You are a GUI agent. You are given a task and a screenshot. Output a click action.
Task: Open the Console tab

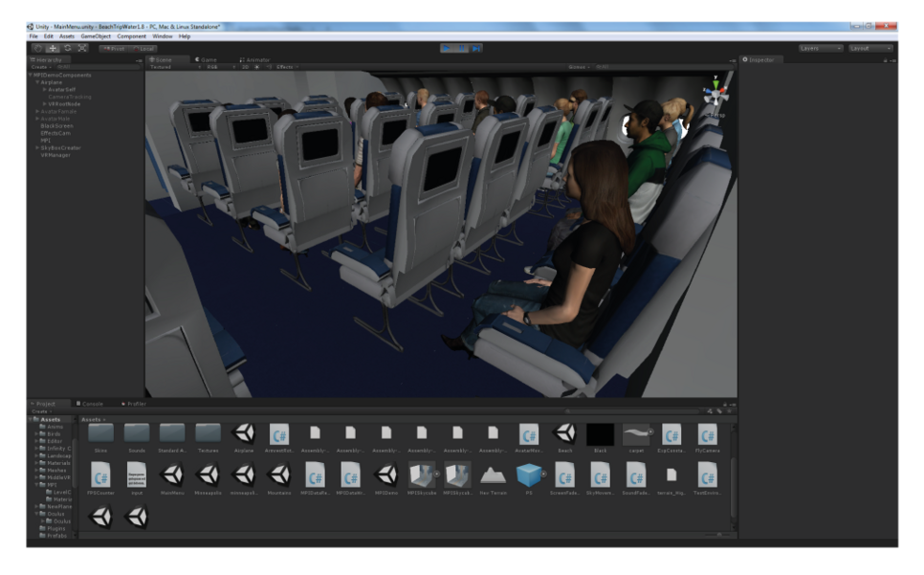coord(91,404)
